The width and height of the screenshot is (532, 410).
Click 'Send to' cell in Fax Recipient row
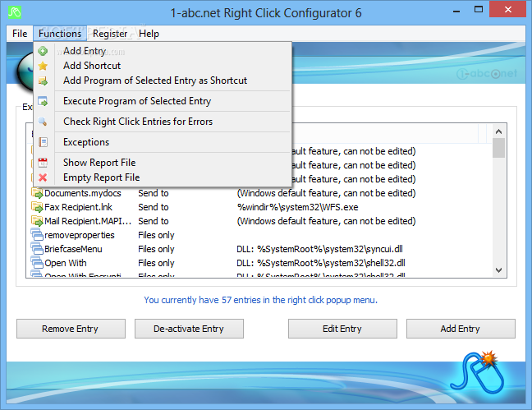pos(154,207)
